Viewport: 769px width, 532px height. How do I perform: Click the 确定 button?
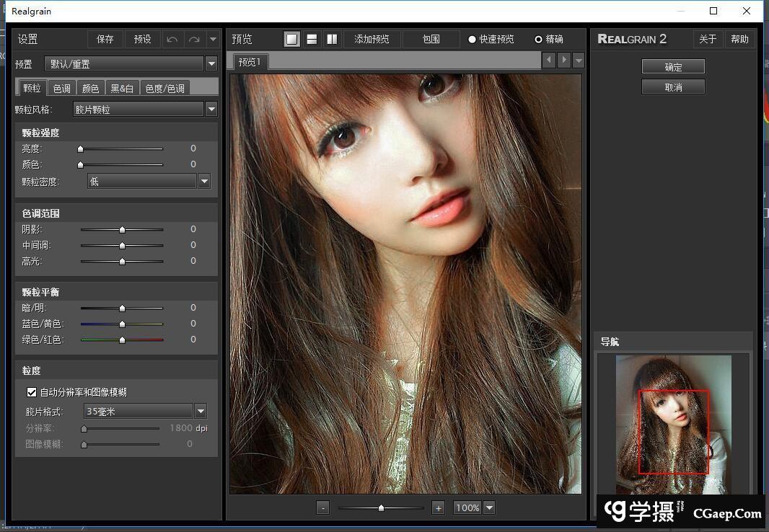pos(672,66)
